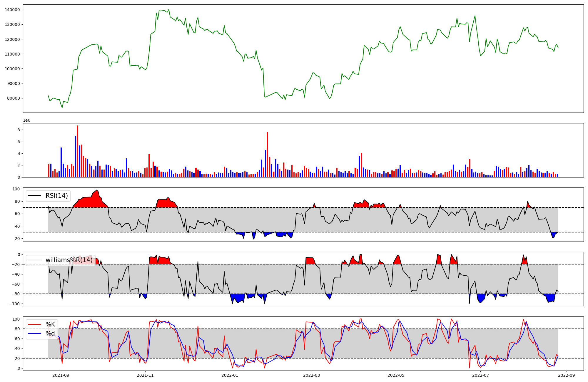Click the 140000 price axis tick label
Screen dimensions: 588x382
(12, 10)
